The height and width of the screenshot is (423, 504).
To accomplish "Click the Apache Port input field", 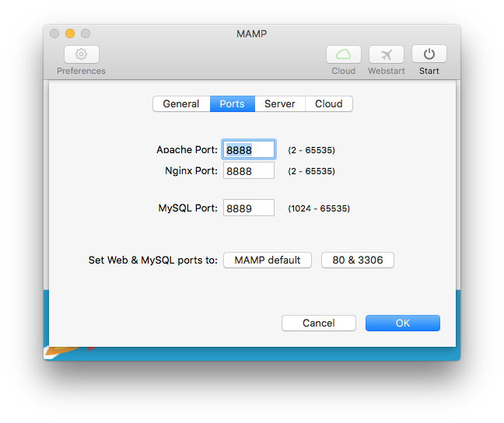I will tap(249, 149).
